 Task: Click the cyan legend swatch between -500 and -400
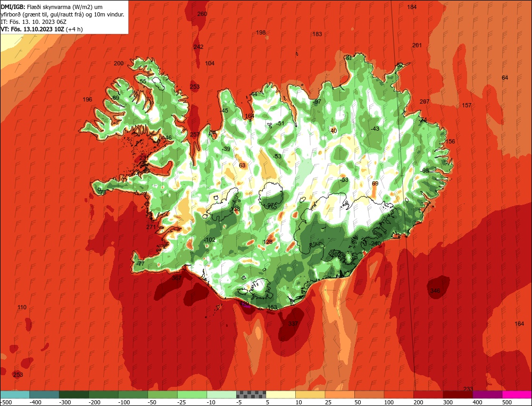coord(15,394)
